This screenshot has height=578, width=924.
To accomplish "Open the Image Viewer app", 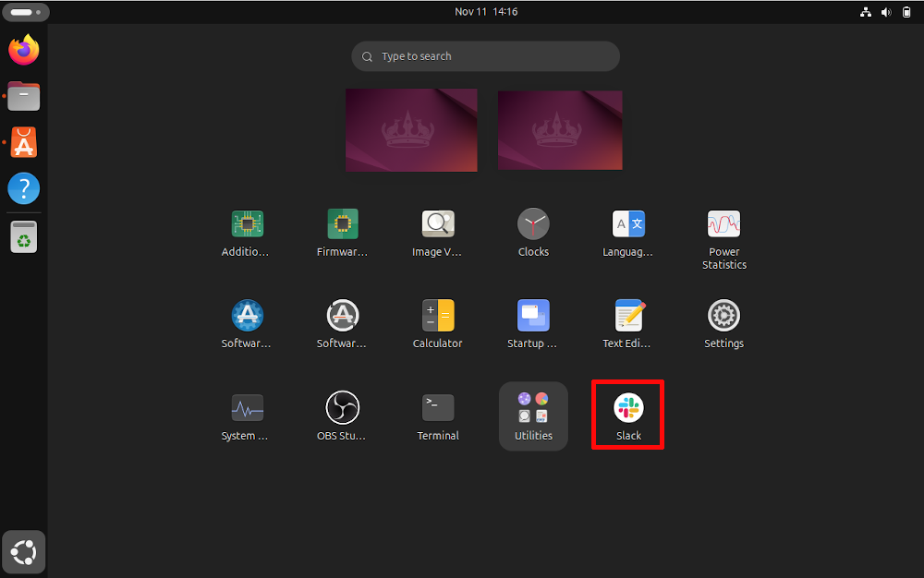I will point(437,223).
